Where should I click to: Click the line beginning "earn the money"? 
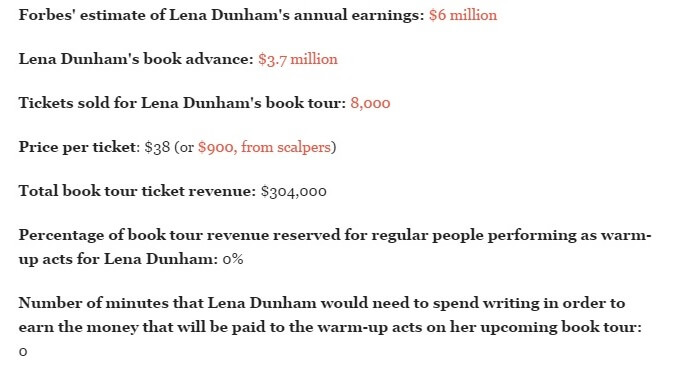coord(330,327)
